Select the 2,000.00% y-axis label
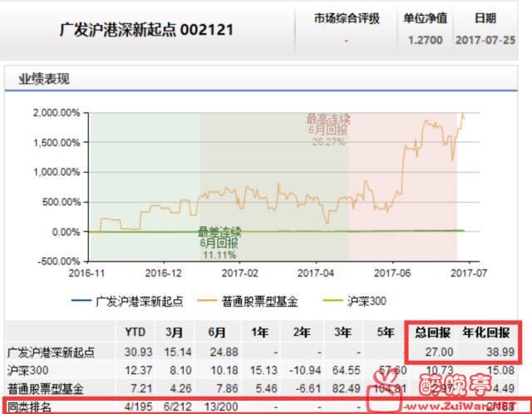Screen dimensions: 532x414 tap(57, 113)
